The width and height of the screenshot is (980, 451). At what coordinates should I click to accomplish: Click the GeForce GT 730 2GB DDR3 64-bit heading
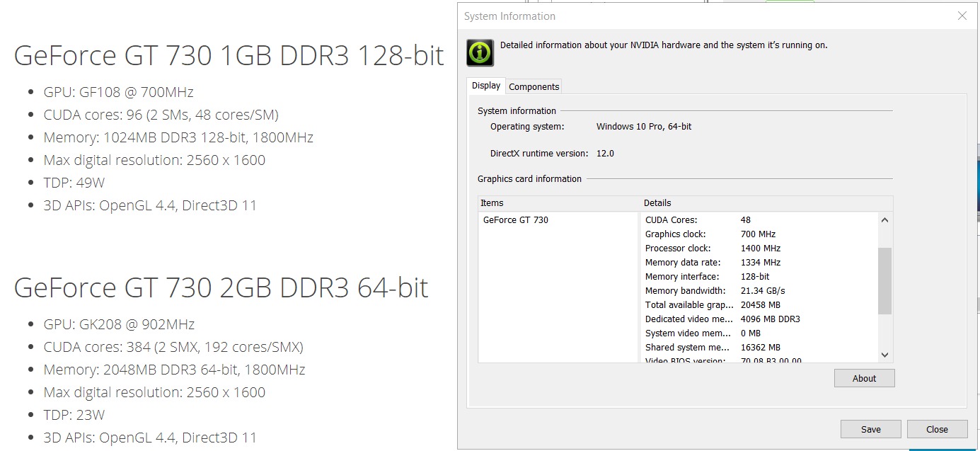tap(220, 287)
